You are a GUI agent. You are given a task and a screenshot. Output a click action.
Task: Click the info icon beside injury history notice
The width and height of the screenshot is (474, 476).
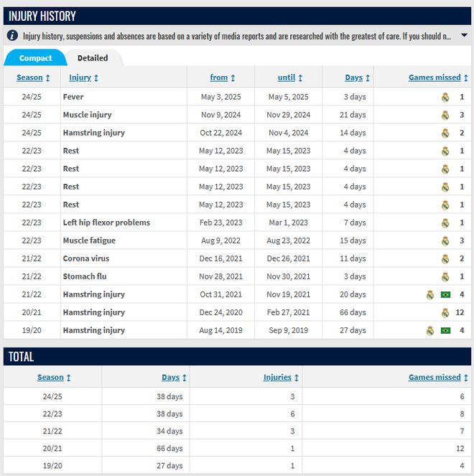[x=12, y=35]
